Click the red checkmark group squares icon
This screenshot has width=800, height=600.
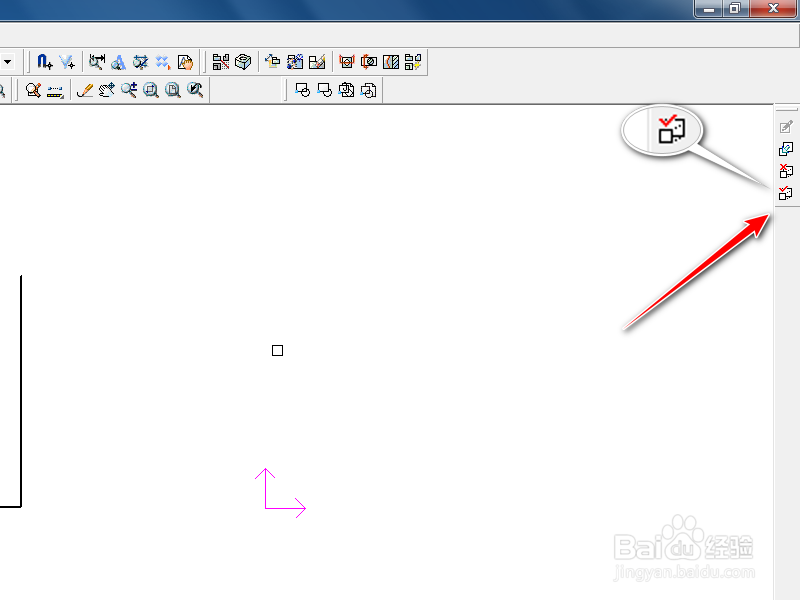point(786,193)
